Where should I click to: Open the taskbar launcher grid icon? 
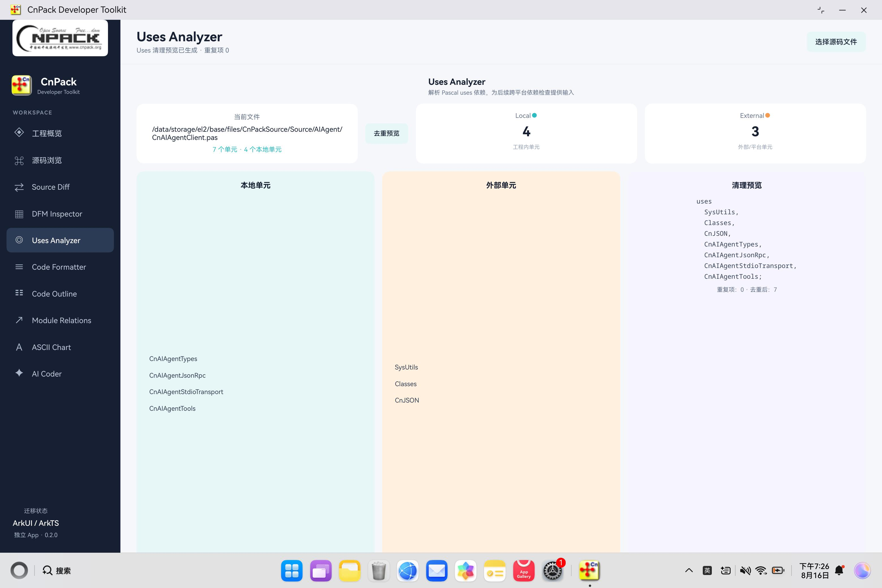292,570
